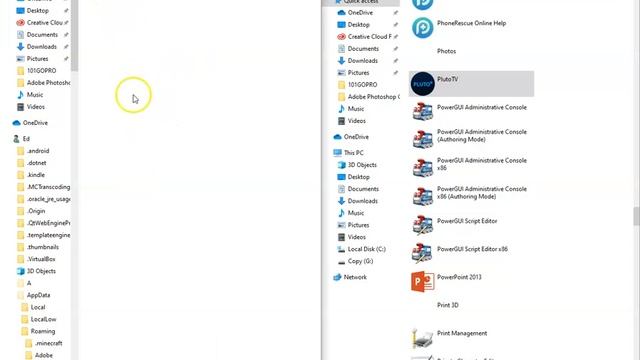This screenshot has width=640, height=360.
Task: Open PowerGUI Administrative Console x86 icon
Action: pyautogui.click(x=422, y=169)
